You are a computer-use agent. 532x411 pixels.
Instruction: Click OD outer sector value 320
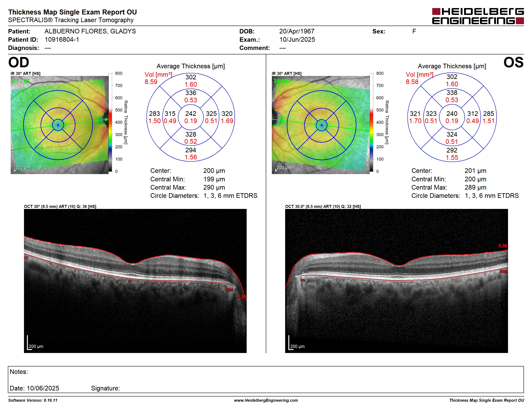coord(227,114)
